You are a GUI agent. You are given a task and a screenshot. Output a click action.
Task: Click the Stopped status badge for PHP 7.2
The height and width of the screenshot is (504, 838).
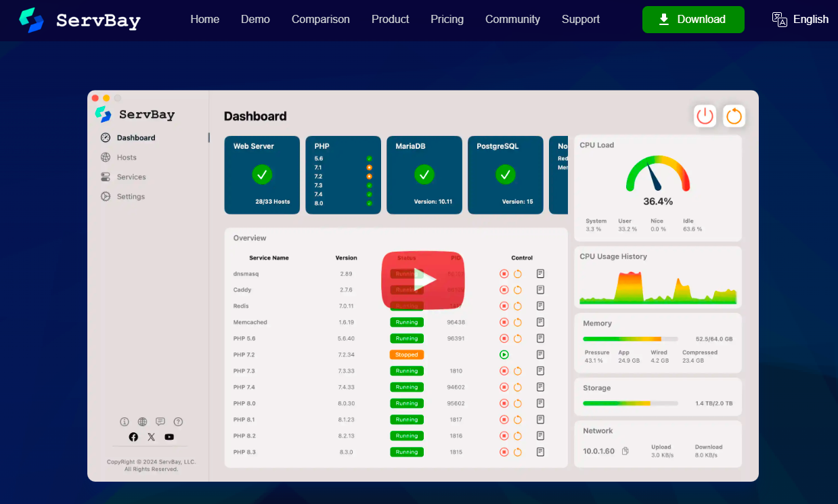pyautogui.click(x=407, y=354)
